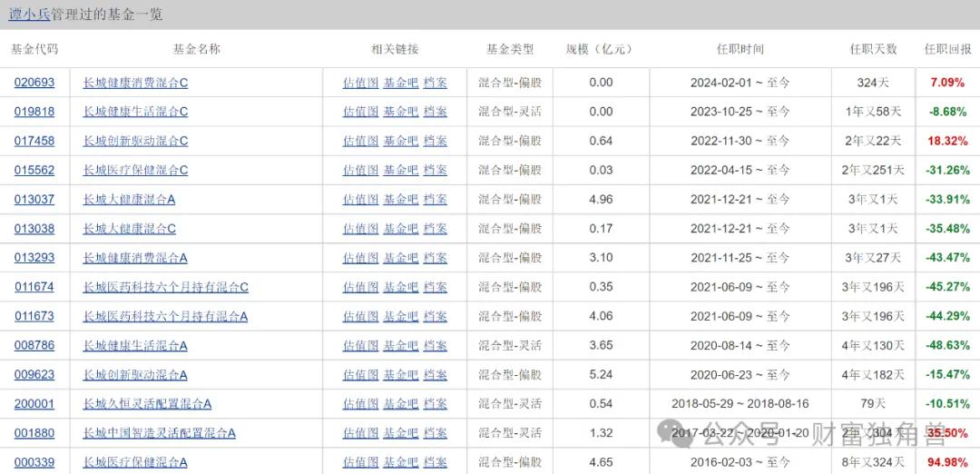Image resolution: width=980 pixels, height=474 pixels.
Task: Open 估值图 for 长城健康生活混合C
Action: pyautogui.click(x=360, y=112)
